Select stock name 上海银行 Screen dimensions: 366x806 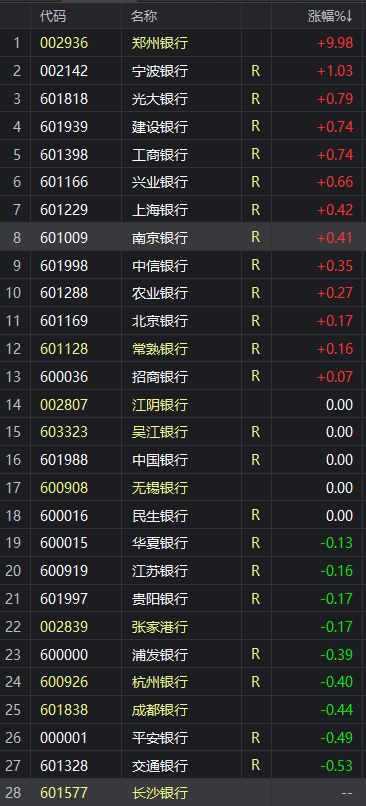point(160,210)
